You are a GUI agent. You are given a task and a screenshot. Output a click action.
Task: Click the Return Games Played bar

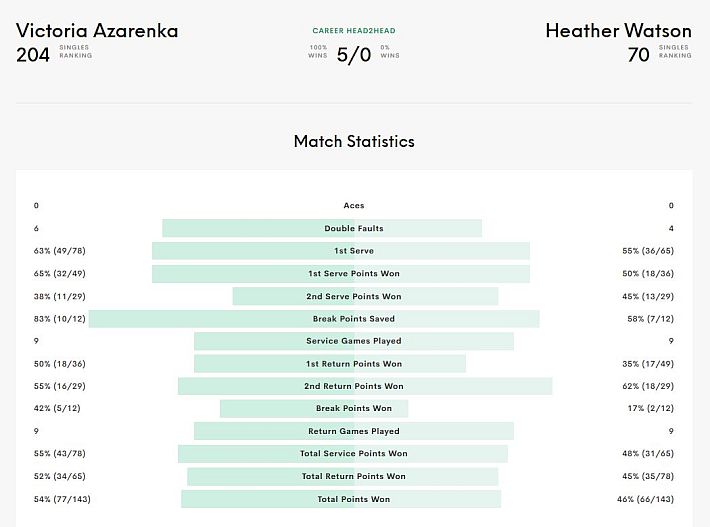[354, 431]
